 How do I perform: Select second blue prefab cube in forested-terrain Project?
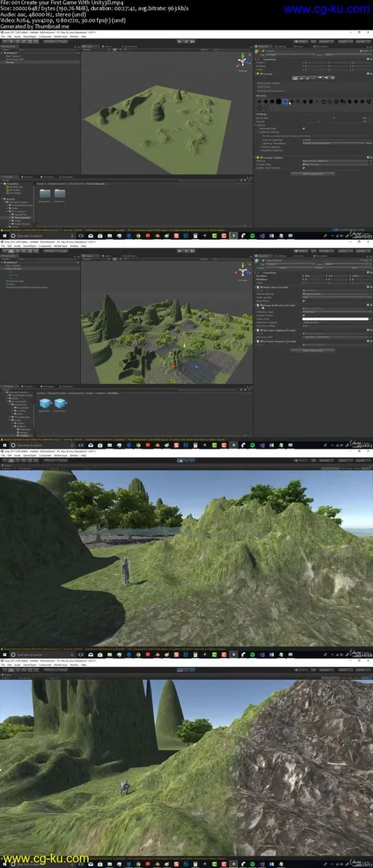tap(60, 403)
